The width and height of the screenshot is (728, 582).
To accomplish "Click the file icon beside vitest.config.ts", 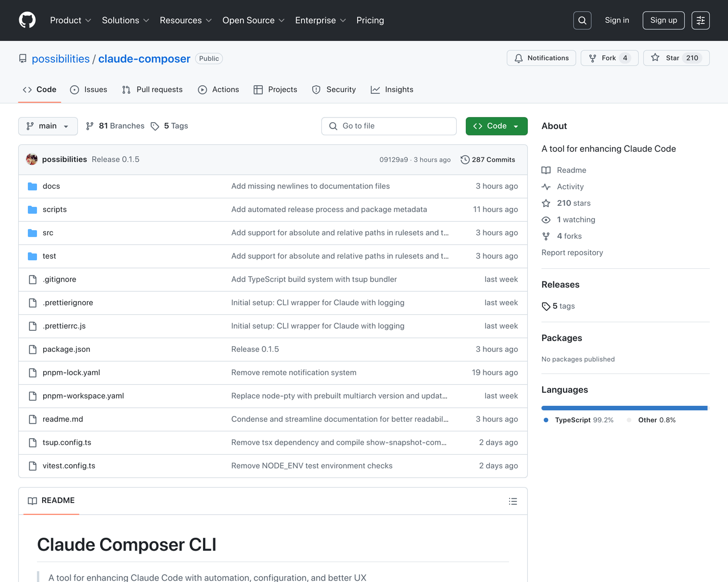I will click(x=32, y=466).
